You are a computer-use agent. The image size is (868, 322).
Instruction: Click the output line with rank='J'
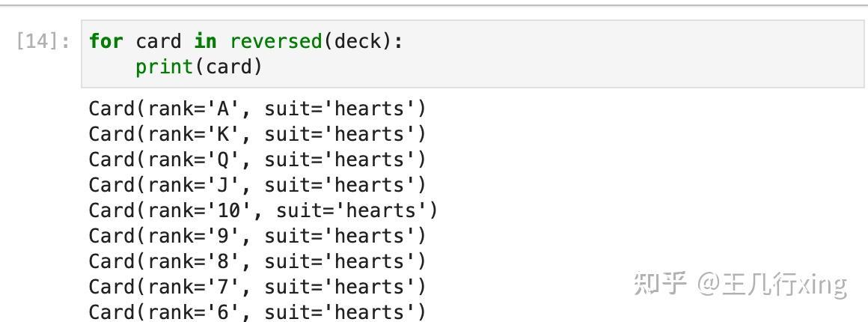click(257, 185)
